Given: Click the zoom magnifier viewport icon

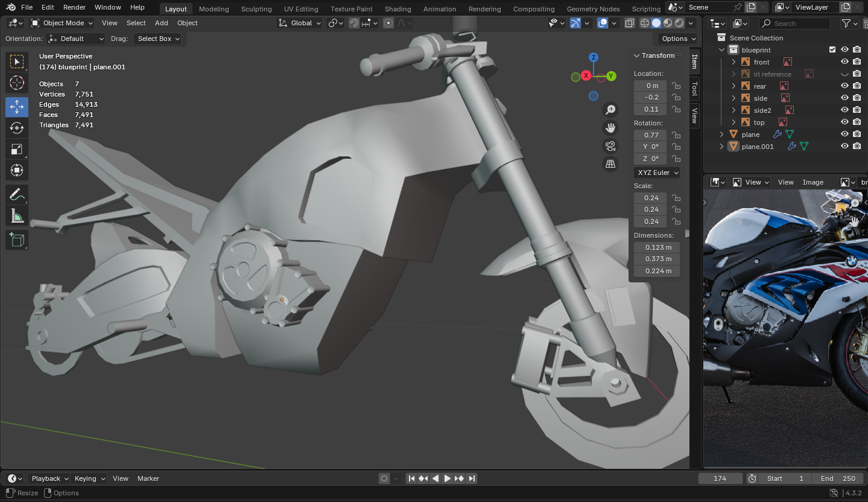Looking at the screenshot, I should 610,109.
